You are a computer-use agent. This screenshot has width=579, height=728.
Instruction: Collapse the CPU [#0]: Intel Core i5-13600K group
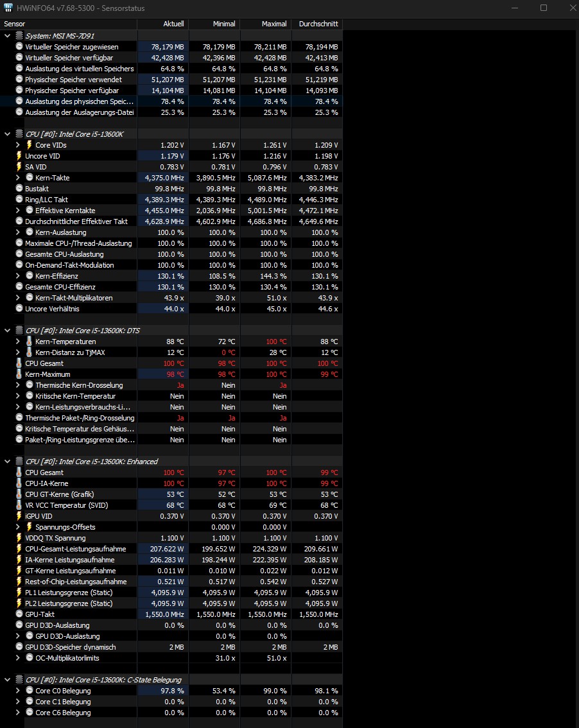(x=7, y=134)
